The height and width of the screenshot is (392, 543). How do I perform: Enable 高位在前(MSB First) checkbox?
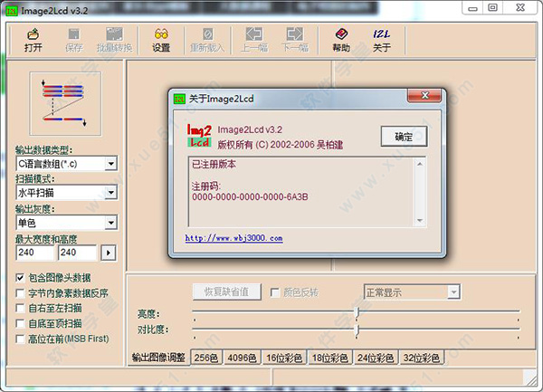click(x=20, y=339)
